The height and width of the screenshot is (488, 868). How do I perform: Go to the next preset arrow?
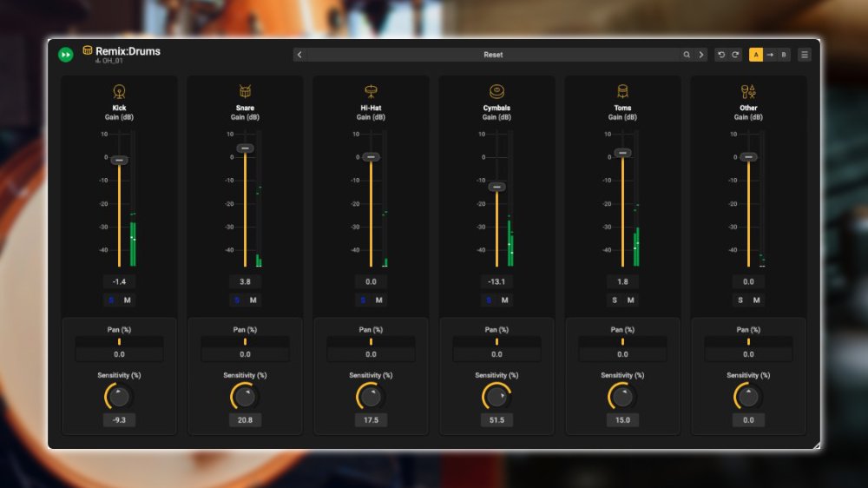700,55
